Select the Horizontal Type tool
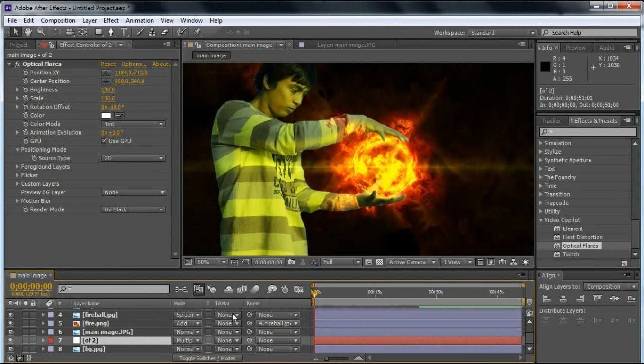 [124, 33]
